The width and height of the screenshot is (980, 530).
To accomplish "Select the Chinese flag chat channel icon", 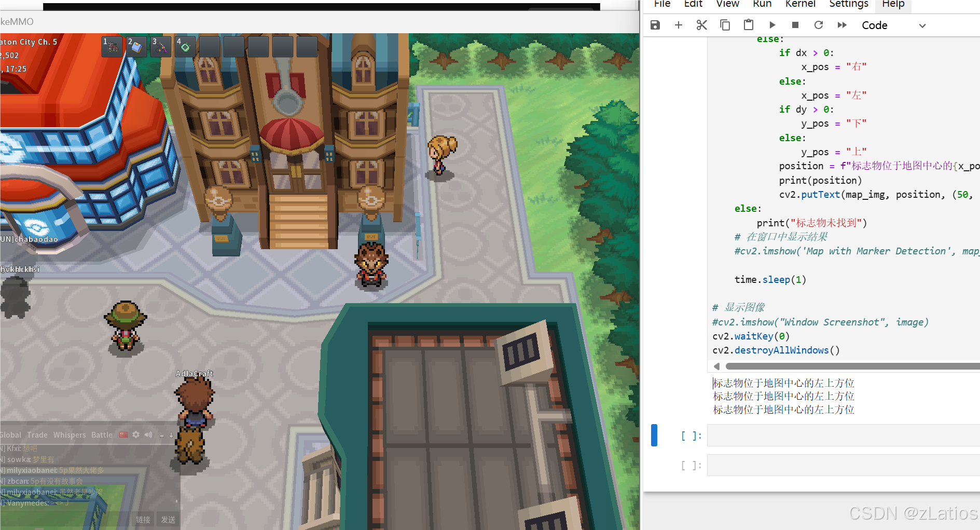I will click(123, 435).
